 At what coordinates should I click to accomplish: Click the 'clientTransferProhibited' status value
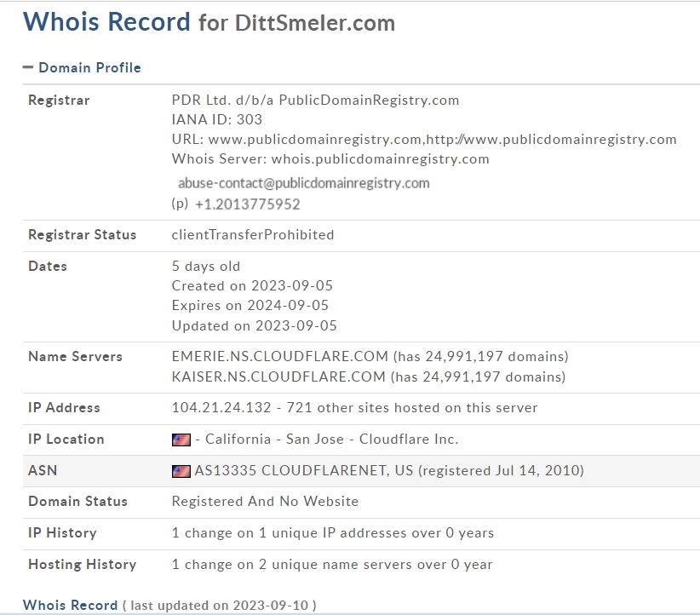(x=253, y=235)
